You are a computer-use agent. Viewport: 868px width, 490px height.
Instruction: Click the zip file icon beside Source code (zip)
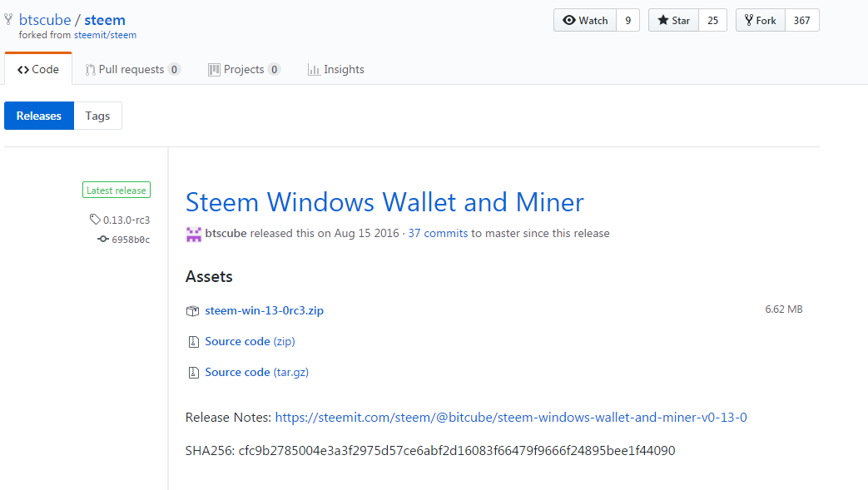point(193,342)
